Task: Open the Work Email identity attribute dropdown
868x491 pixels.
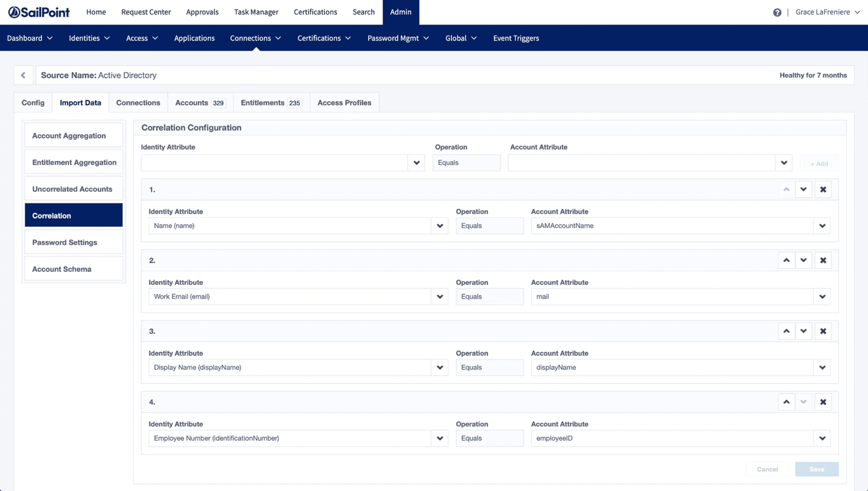Action: tap(439, 297)
